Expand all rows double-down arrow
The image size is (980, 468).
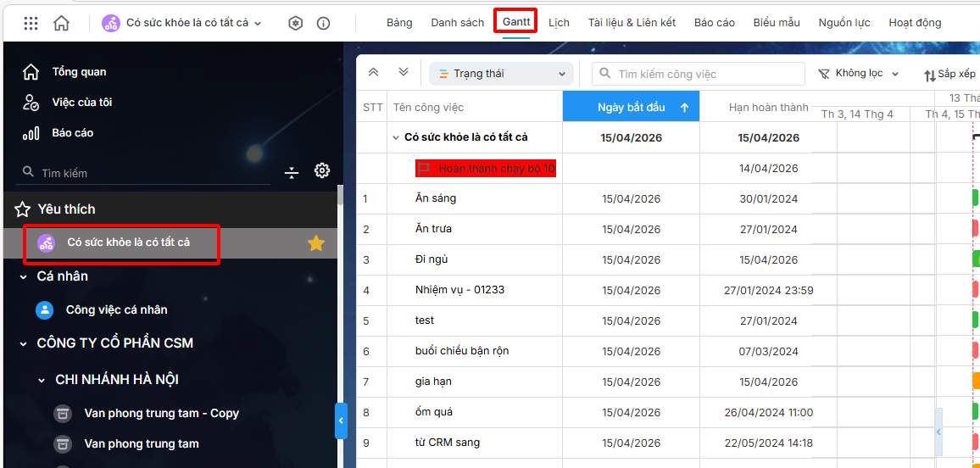click(404, 73)
